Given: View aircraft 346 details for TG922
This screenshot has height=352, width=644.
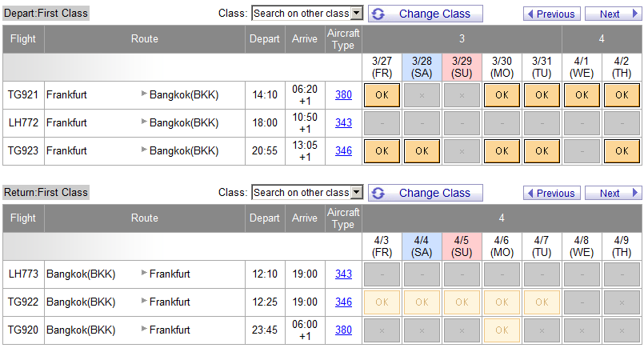Looking at the screenshot, I should click(x=343, y=302).
